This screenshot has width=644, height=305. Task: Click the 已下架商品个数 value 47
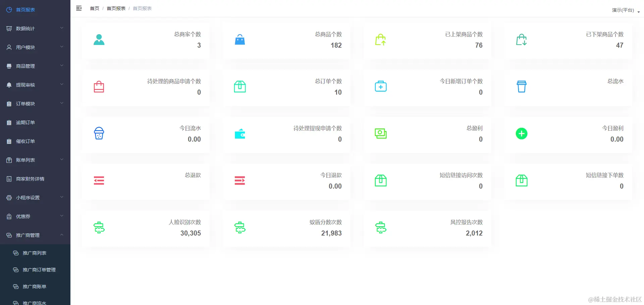(x=620, y=45)
